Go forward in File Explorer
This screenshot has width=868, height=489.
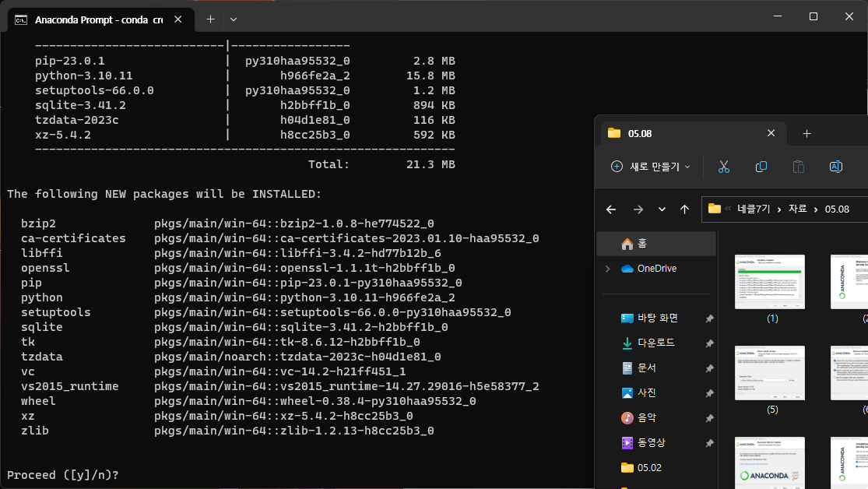click(638, 209)
